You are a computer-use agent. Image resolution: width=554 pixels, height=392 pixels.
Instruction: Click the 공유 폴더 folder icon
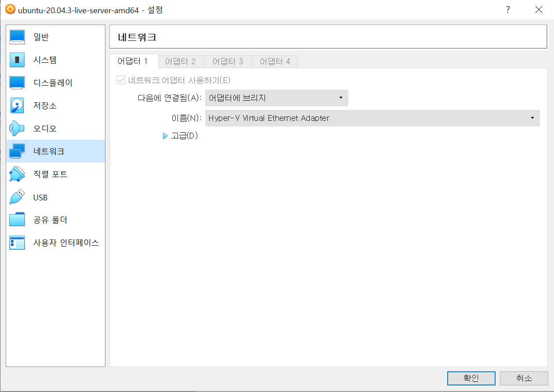(x=17, y=220)
